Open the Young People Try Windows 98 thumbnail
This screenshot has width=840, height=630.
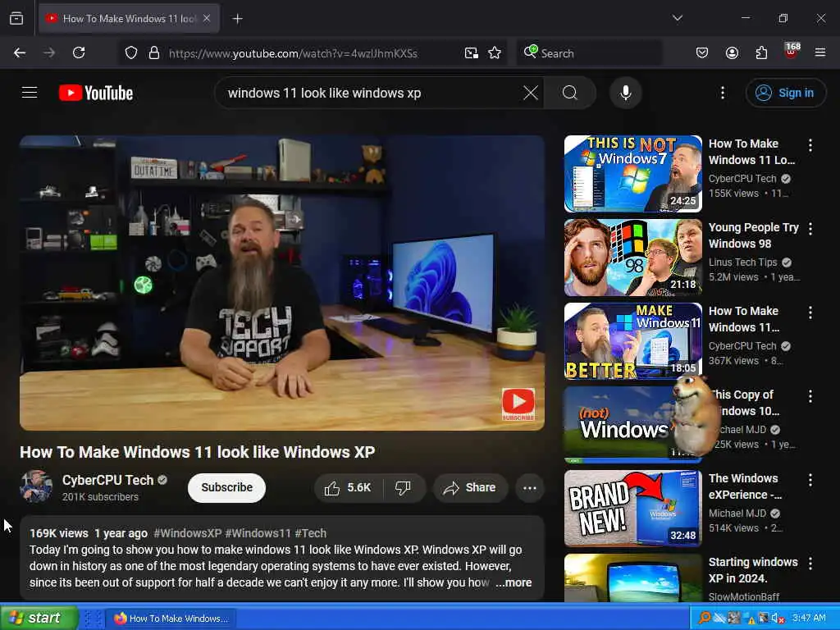click(632, 258)
